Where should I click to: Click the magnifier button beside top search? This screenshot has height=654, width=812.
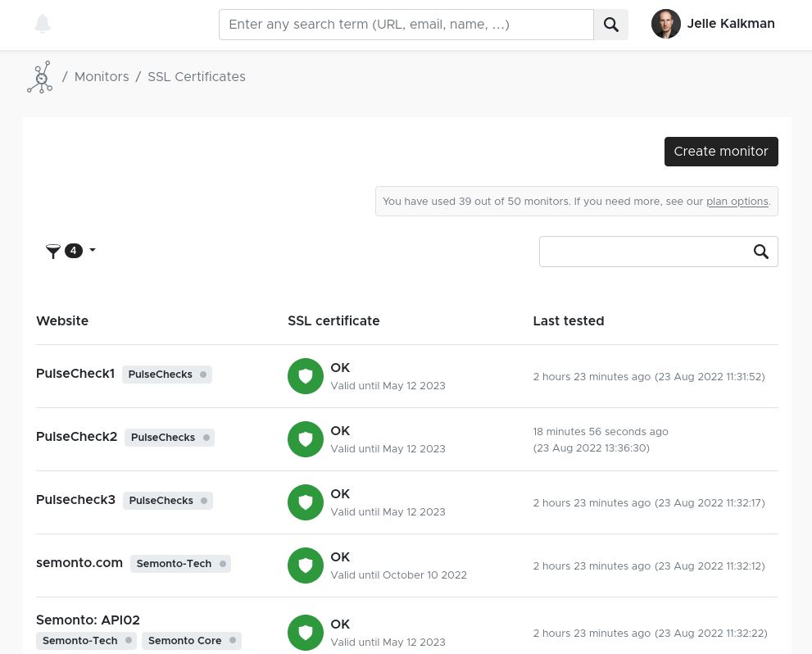click(x=610, y=25)
